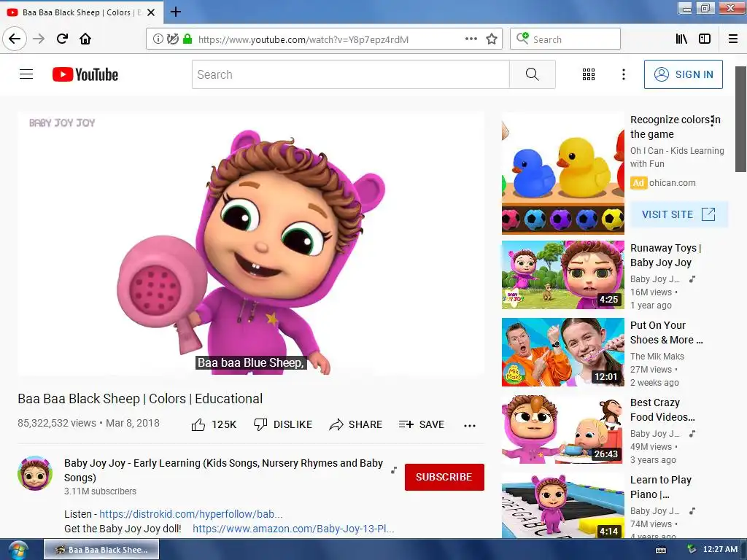747x560 pixels.
Task: Reload the page with the refresh icon
Action: coord(62,39)
